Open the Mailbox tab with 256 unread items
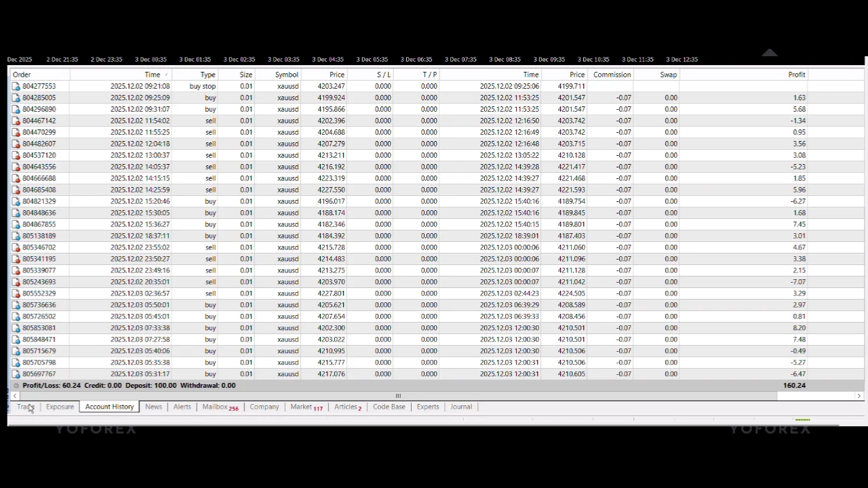 click(216, 407)
